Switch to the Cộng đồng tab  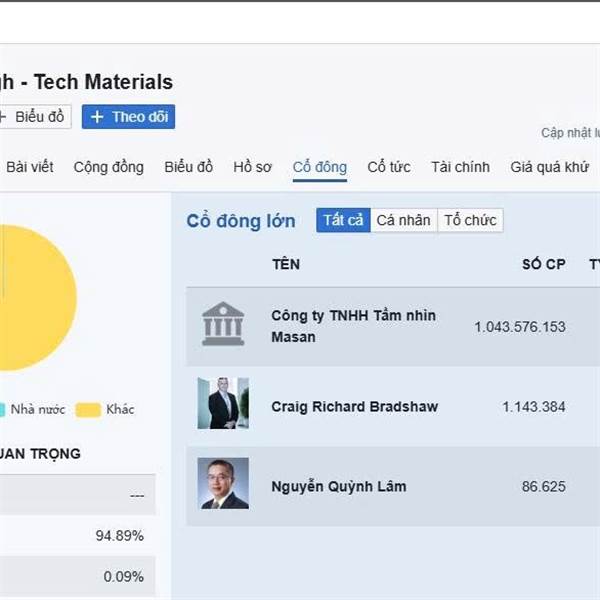coord(108,167)
